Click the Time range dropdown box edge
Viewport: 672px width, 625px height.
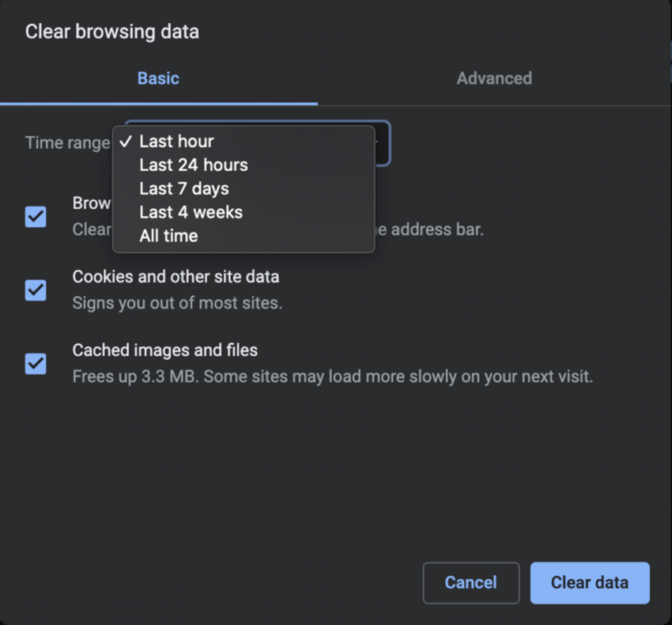[x=383, y=143]
